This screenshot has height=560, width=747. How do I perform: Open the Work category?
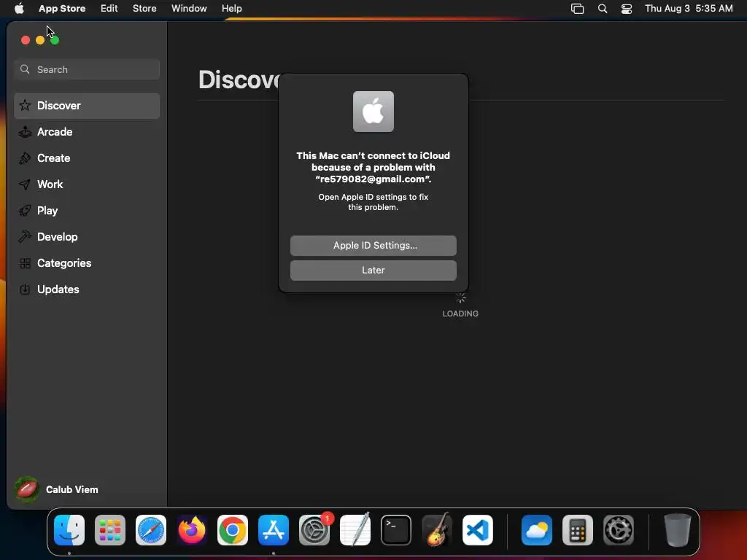pyautogui.click(x=87, y=184)
